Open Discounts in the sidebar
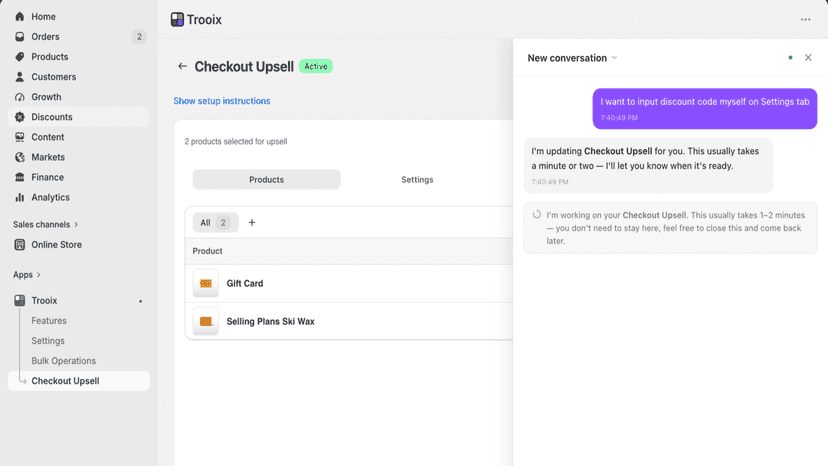This screenshot has height=466, width=828. point(79,117)
